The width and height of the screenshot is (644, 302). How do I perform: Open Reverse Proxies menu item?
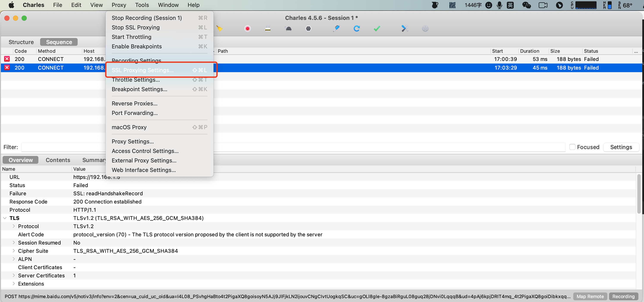point(160,104)
